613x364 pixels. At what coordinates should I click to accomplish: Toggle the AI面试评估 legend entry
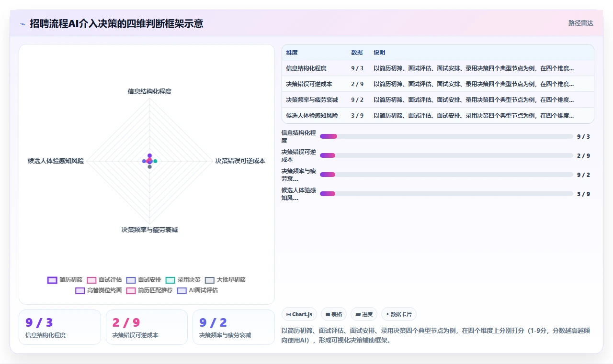pos(197,290)
